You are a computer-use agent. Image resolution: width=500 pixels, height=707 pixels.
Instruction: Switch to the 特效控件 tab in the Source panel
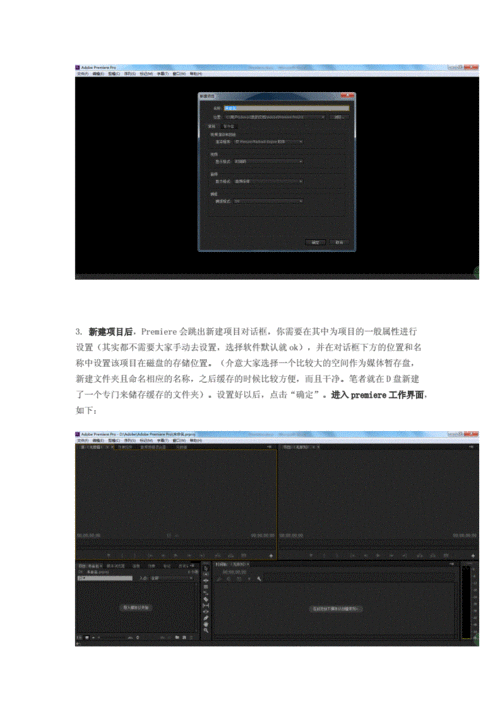(125, 447)
